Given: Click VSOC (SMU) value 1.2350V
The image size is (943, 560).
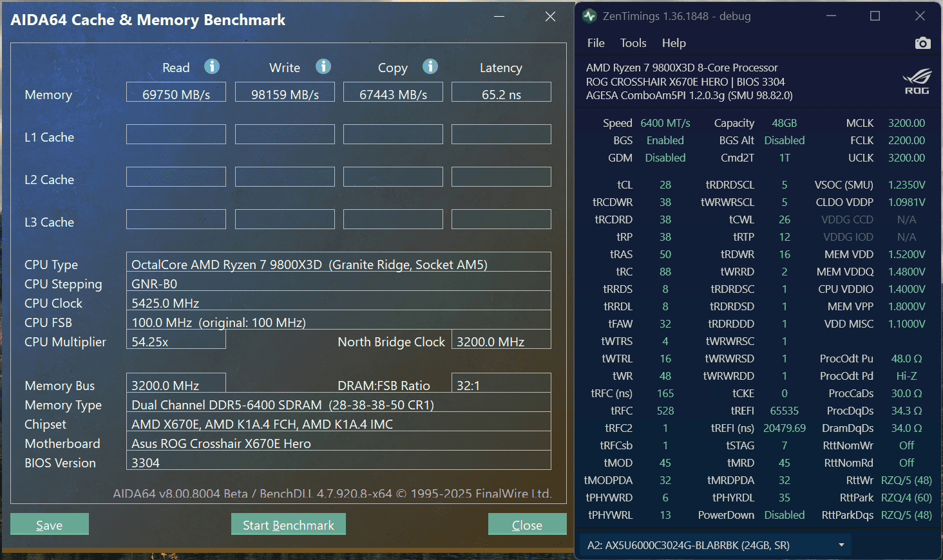Looking at the screenshot, I should [x=906, y=185].
